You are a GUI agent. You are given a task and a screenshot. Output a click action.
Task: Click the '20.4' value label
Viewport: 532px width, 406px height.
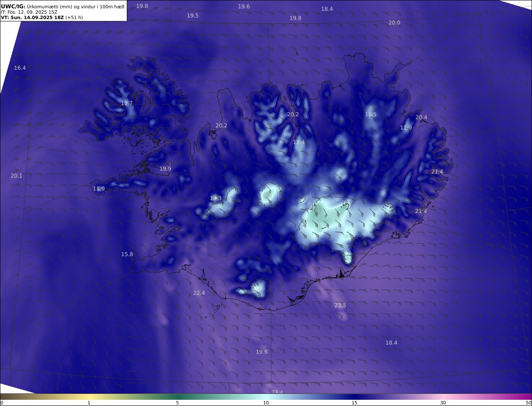point(421,117)
